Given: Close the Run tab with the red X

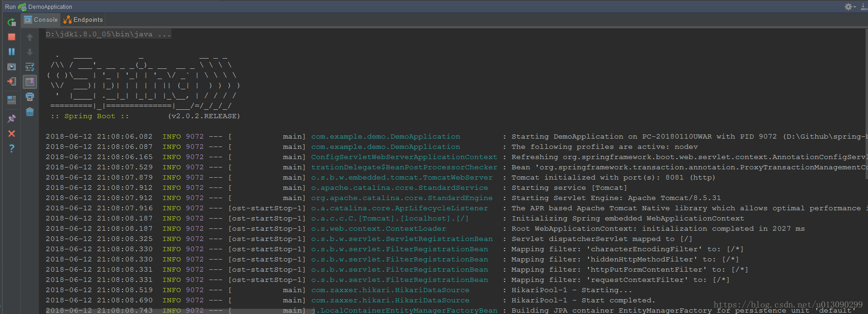Looking at the screenshot, I should [12, 134].
